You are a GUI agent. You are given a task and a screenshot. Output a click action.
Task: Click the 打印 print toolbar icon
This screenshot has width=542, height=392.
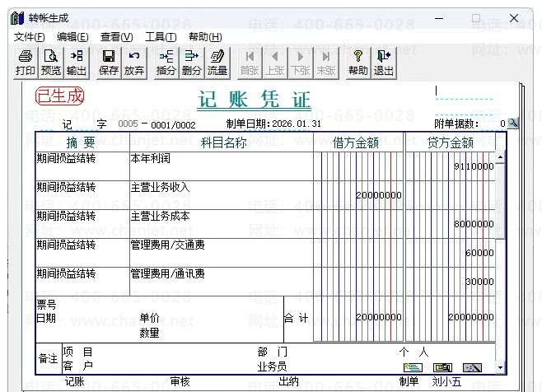coord(26,63)
